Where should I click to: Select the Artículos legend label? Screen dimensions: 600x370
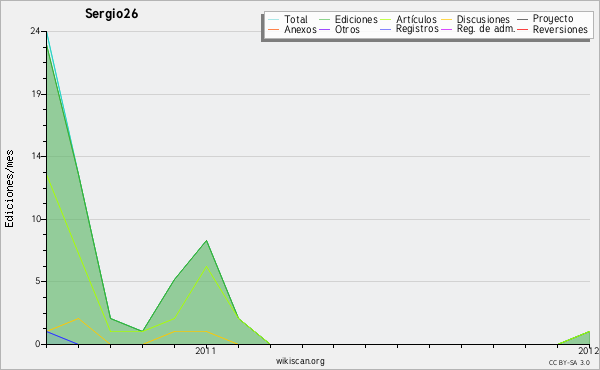point(416,19)
